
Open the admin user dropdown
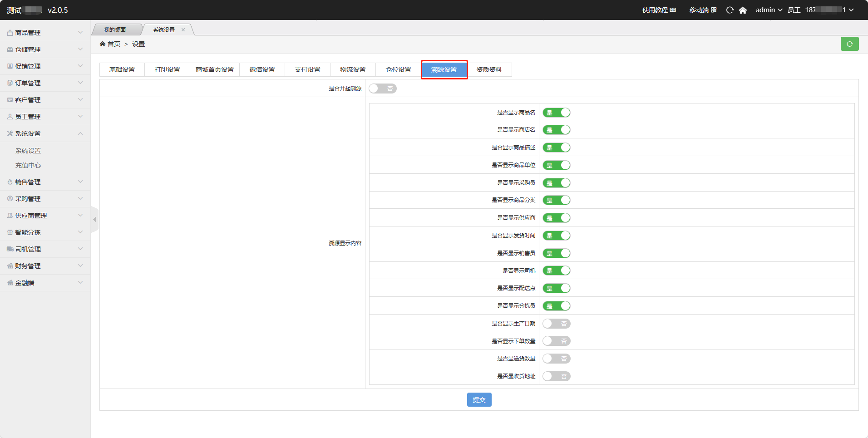tap(769, 10)
